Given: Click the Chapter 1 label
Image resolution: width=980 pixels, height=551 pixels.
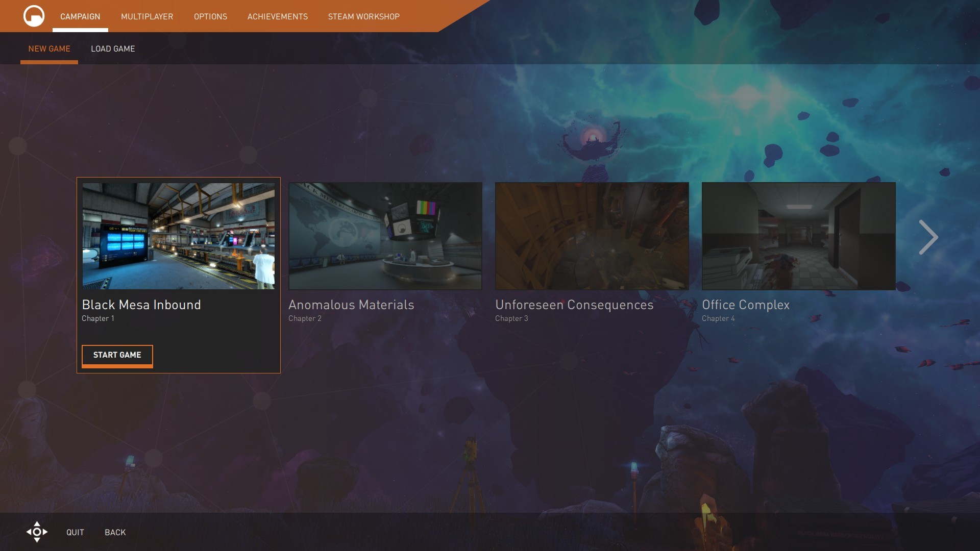Looking at the screenshot, I should [98, 318].
